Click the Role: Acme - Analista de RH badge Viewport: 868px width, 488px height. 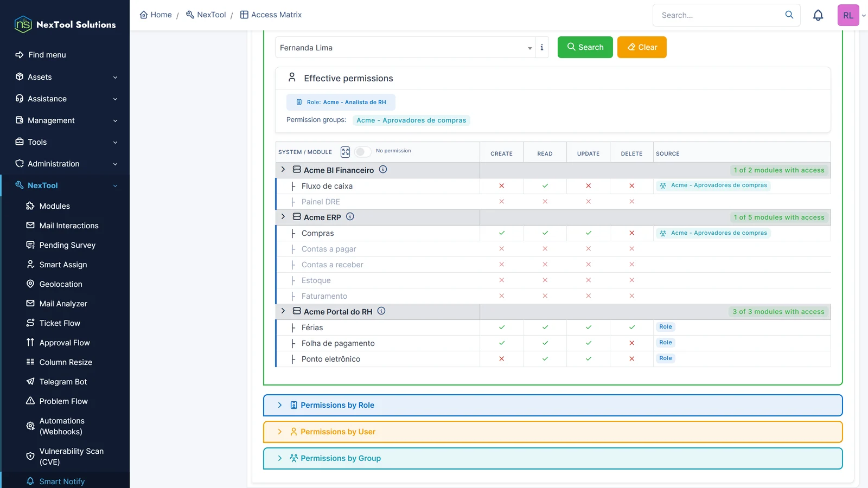pos(341,102)
